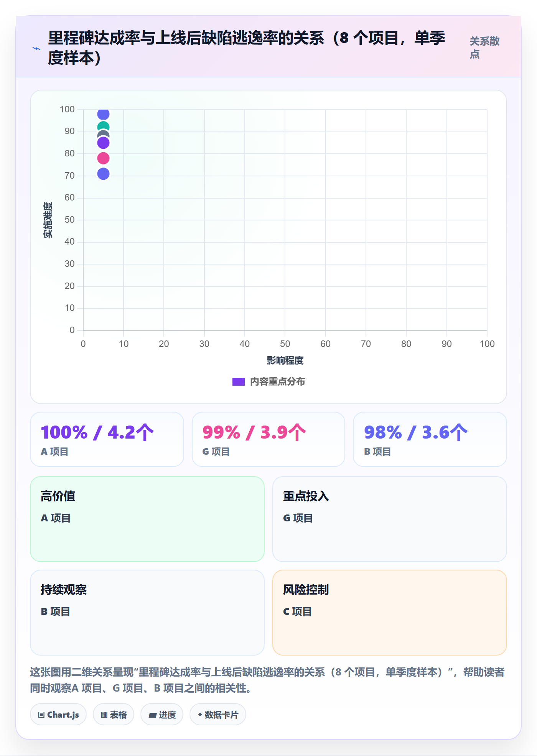The image size is (537, 756).
Task: Click the 关系散点 label in header
Action: coord(484,48)
